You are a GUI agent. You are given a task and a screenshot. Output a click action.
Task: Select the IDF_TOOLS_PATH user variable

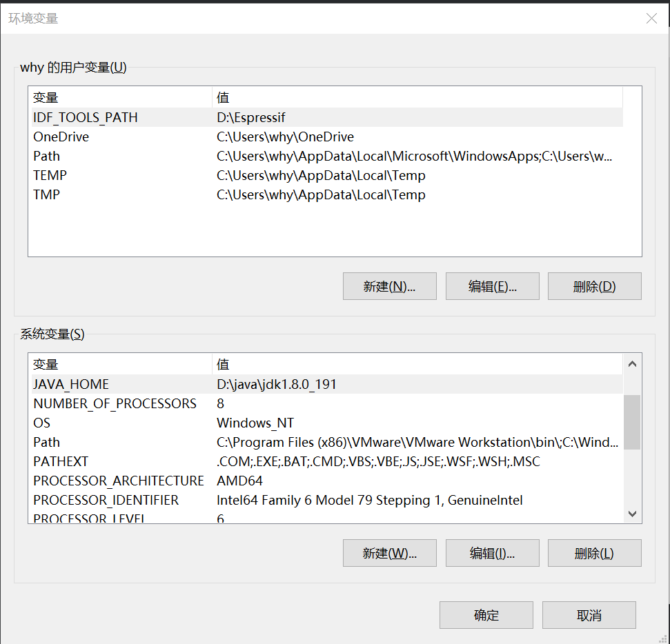pos(86,117)
